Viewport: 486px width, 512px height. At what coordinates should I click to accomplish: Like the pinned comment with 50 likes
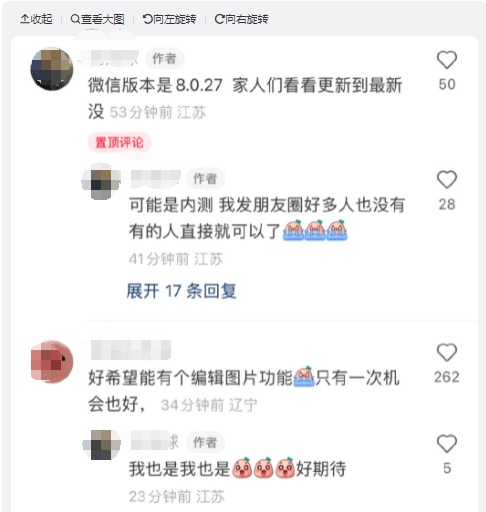point(446,60)
